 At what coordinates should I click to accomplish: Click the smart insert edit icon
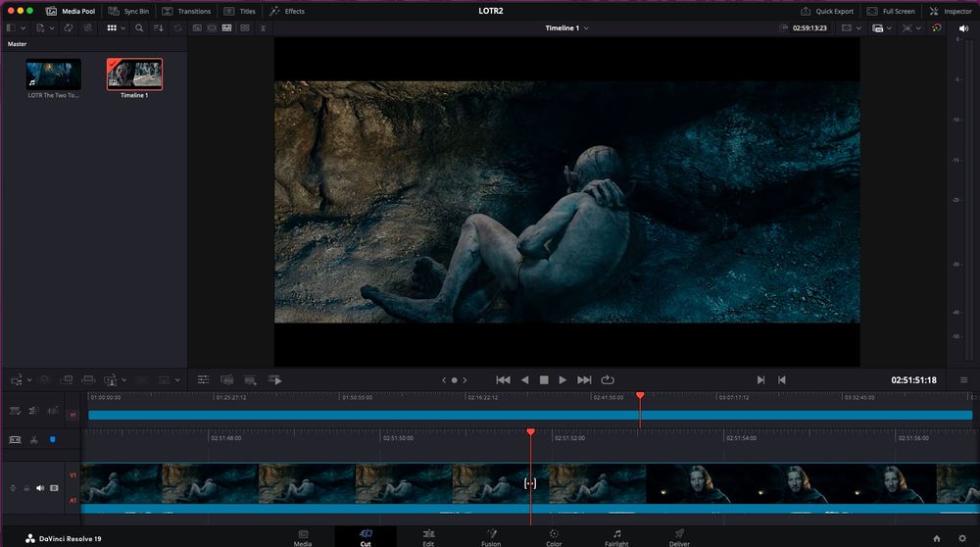[x=17, y=380]
